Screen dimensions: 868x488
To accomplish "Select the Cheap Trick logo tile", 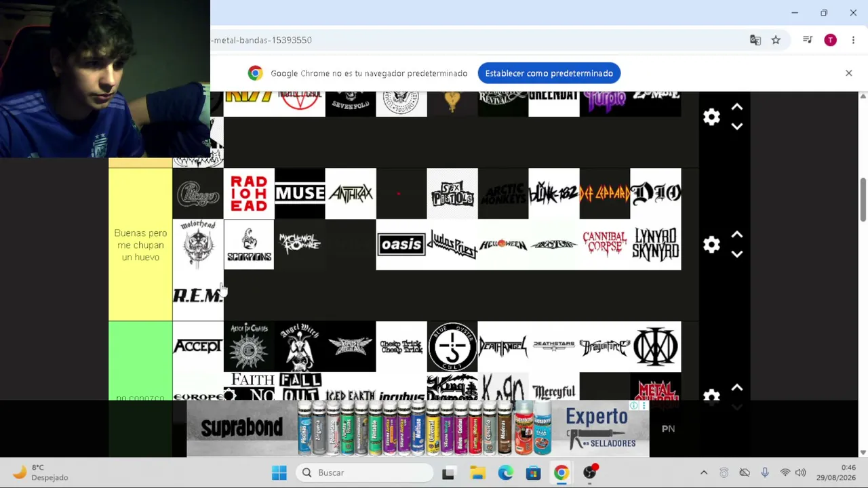I will pyautogui.click(x=401, y=347).
